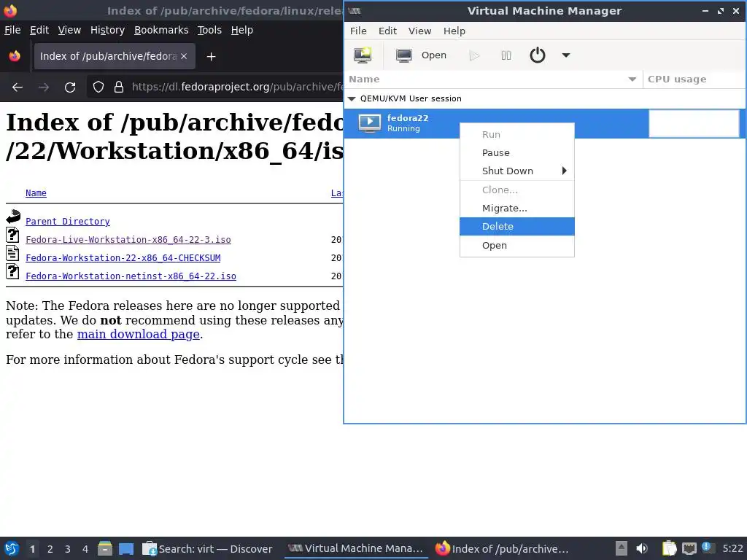Click the Shut down power icon
The height and width of the screenshot is (560, 747).
[x=538, y=55]
